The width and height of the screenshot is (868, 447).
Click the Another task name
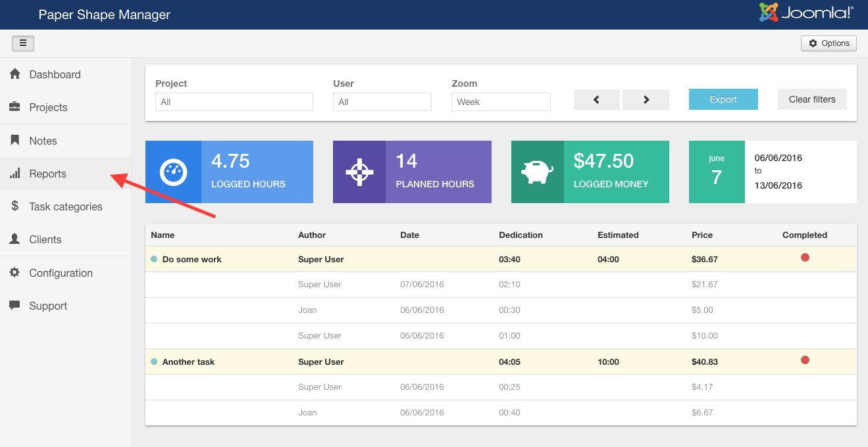[188, 362]
